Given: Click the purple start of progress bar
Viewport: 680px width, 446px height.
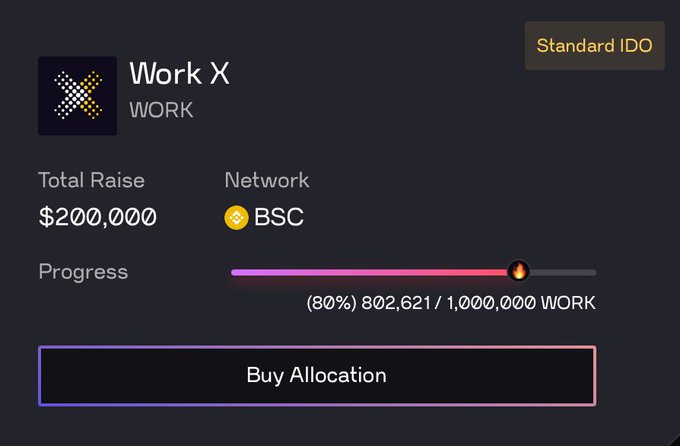Looking at the screenshot, I should click(252, 272).
